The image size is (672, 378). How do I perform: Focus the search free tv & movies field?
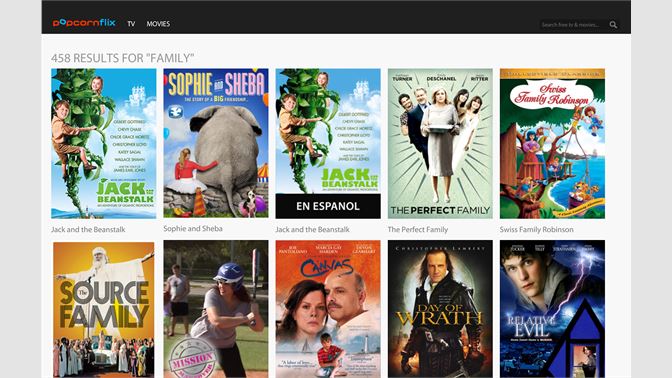(x=573, y=24)
